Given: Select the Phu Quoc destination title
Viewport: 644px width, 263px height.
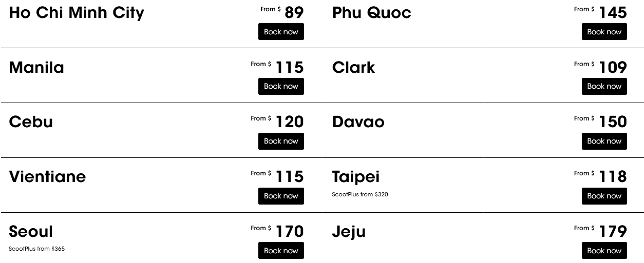Looking at the screenshot, I should click(x=371, y=12).
